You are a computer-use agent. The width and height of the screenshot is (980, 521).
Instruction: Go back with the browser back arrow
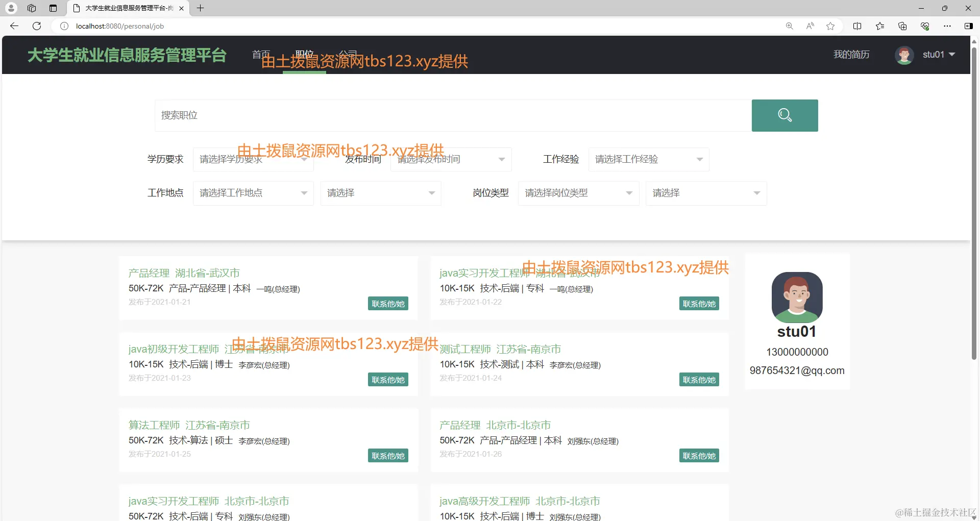pyautogui.click(x=14, y=26)
